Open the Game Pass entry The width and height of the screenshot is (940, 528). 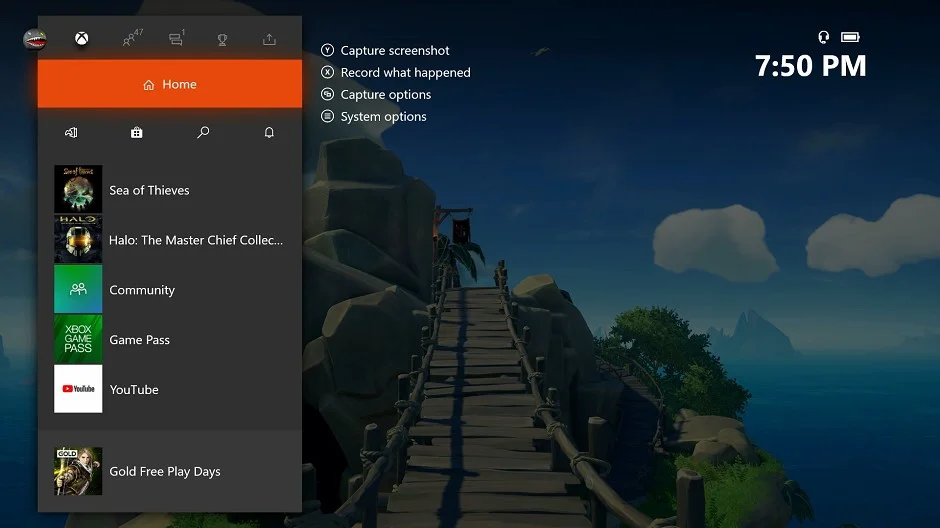170,339
